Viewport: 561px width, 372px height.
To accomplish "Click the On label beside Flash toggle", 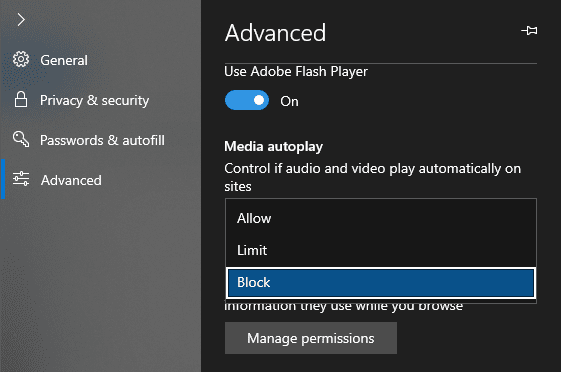I will 289,101.
